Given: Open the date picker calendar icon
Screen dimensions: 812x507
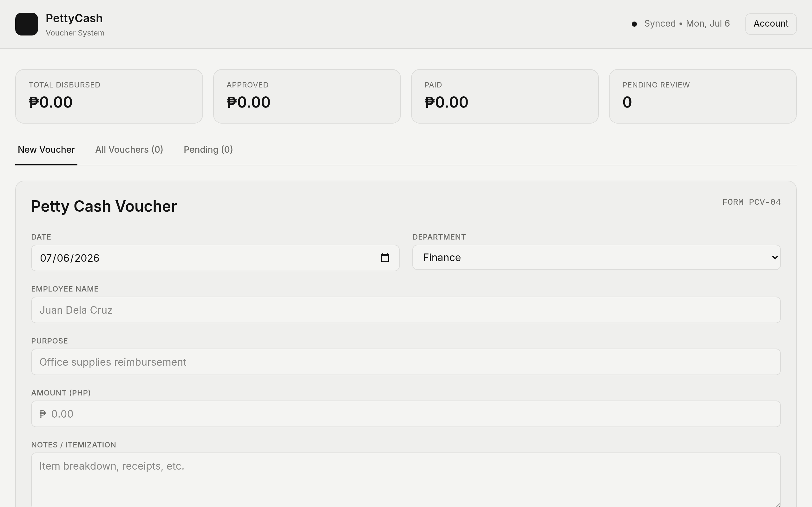Looking at the screenshot, I should tap(385, 258).
